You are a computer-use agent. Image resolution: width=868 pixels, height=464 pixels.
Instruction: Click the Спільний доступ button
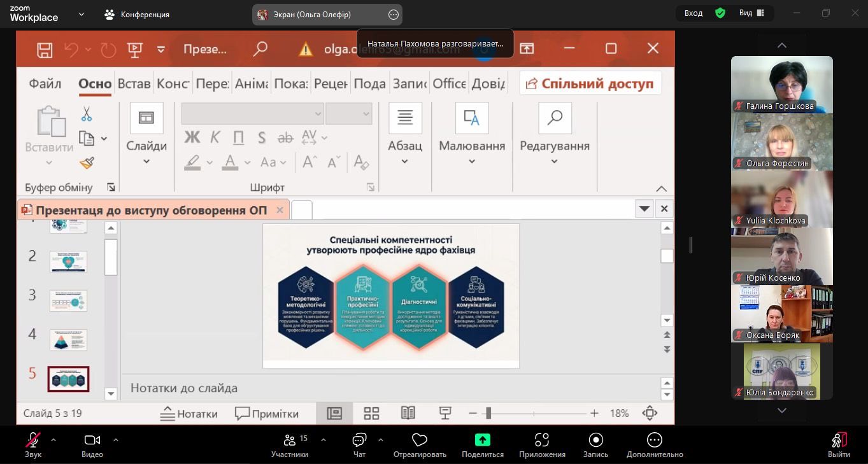[590, 83]
